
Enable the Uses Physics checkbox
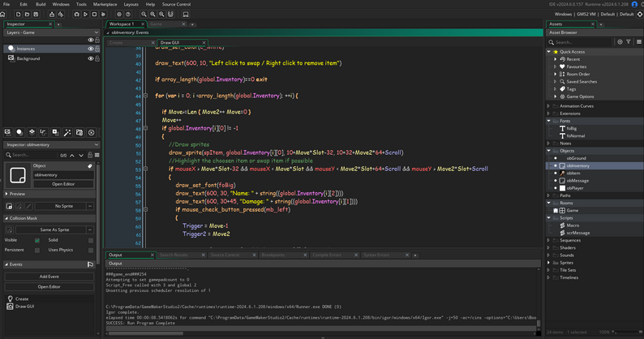pos(91,250)
